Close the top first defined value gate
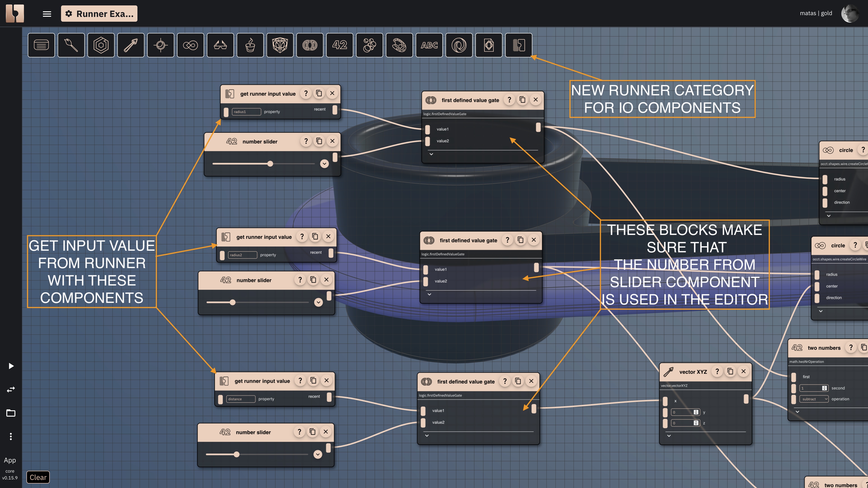This screenshot has height=488, width=868. (535, 100)
